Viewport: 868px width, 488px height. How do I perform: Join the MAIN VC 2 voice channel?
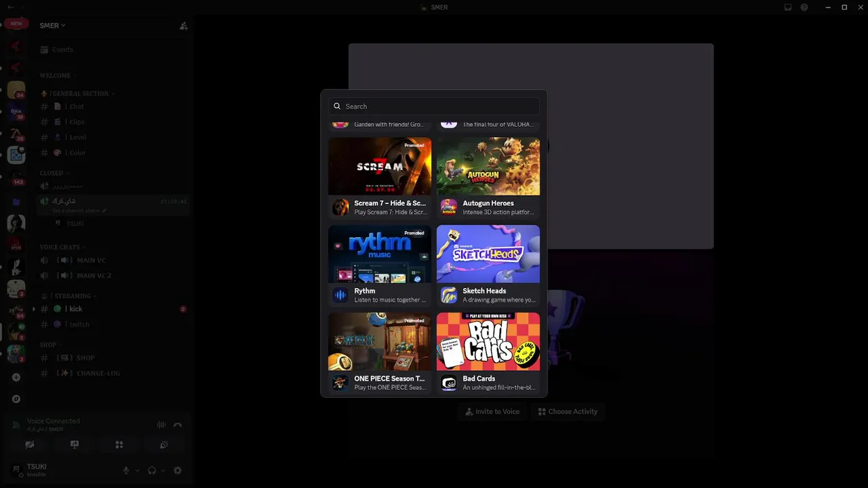[x=113, y=276]
